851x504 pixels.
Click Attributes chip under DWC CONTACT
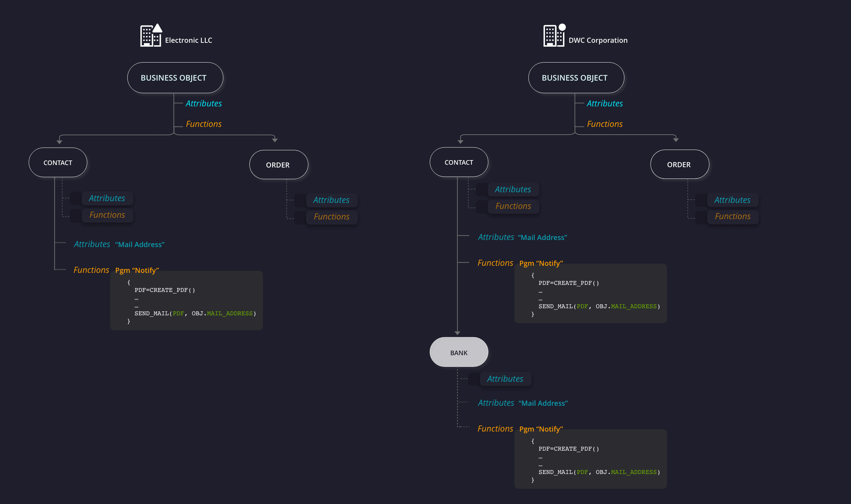coord(513,189)
